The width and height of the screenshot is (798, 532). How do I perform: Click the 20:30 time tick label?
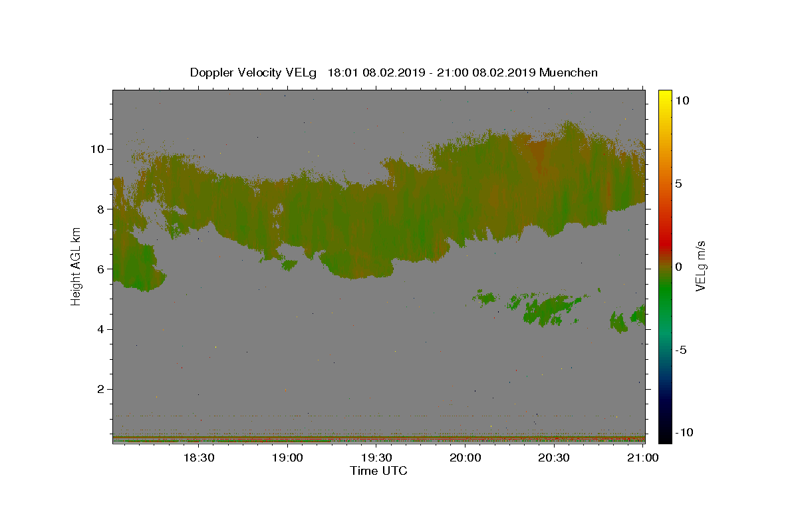pos(554,458)
